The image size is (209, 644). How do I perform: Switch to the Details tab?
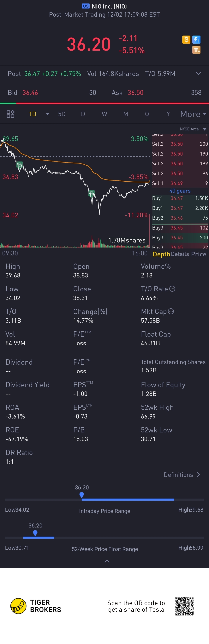pyautogui.click(x=180, y=254)
